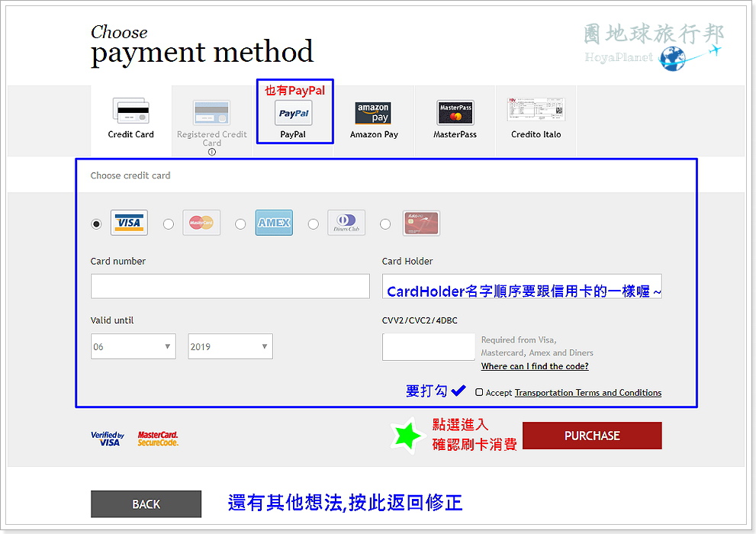756x534 pixels.
Task: Click the 'Card Holder' label
Action: (x=407, y=261)
